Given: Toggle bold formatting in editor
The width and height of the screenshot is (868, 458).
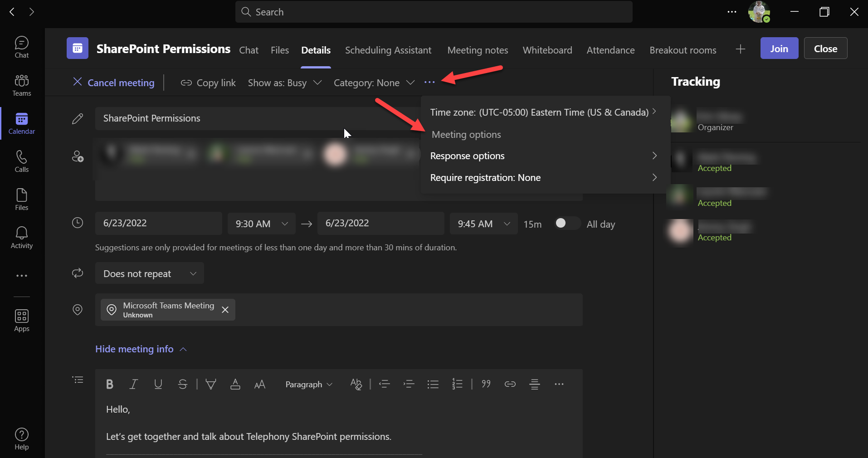Looking at the screenshot, I should point(109,385).
